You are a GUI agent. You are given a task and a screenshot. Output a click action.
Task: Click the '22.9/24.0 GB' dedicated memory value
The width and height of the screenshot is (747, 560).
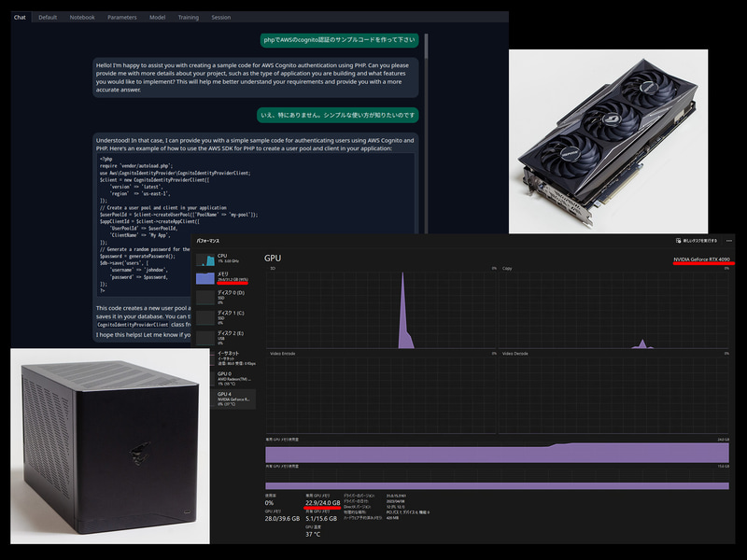pos(322,503)
